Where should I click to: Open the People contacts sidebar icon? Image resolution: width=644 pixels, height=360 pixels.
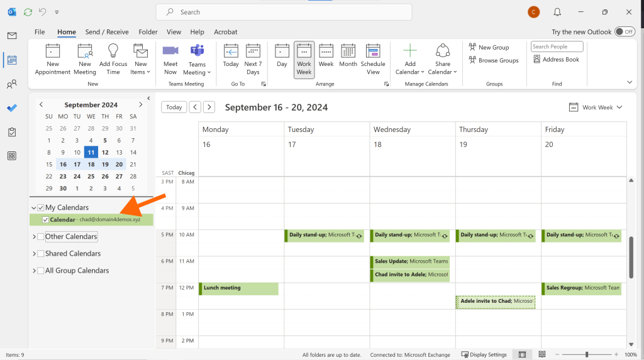(x=12, y=85)
